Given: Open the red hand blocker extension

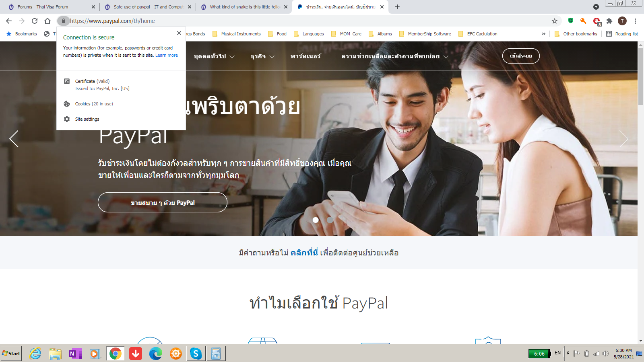Looking at the screenshot, I should [597, 21].
